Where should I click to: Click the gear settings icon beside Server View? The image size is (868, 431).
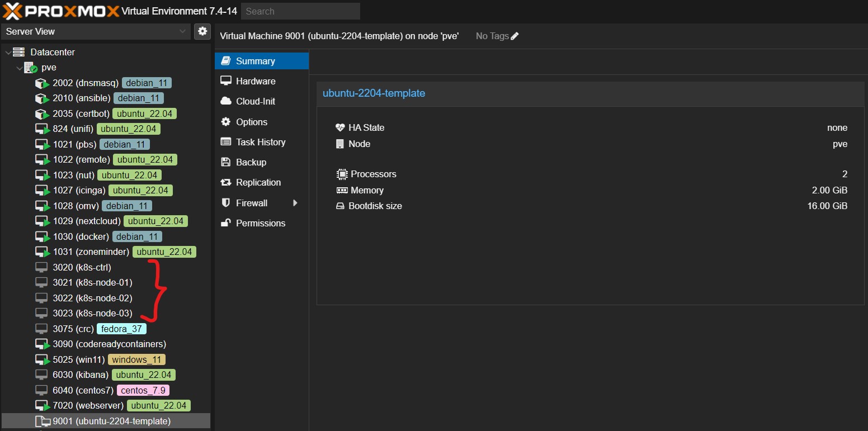point(202,31)
